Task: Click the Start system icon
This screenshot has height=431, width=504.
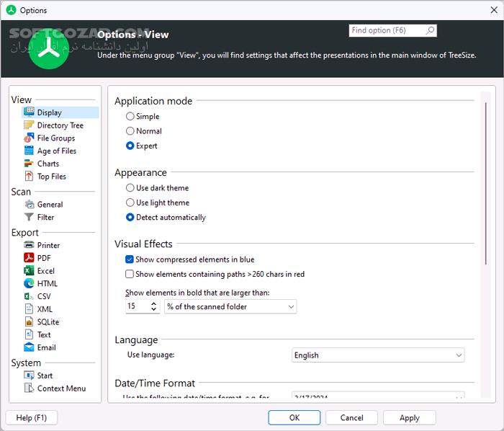Action: click(x=29, y=376)
